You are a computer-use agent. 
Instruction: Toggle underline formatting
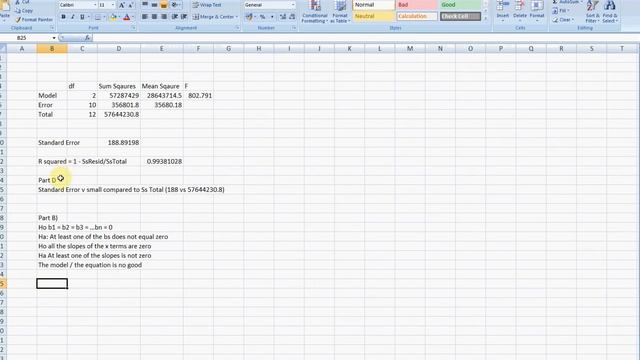pos(82,17)
